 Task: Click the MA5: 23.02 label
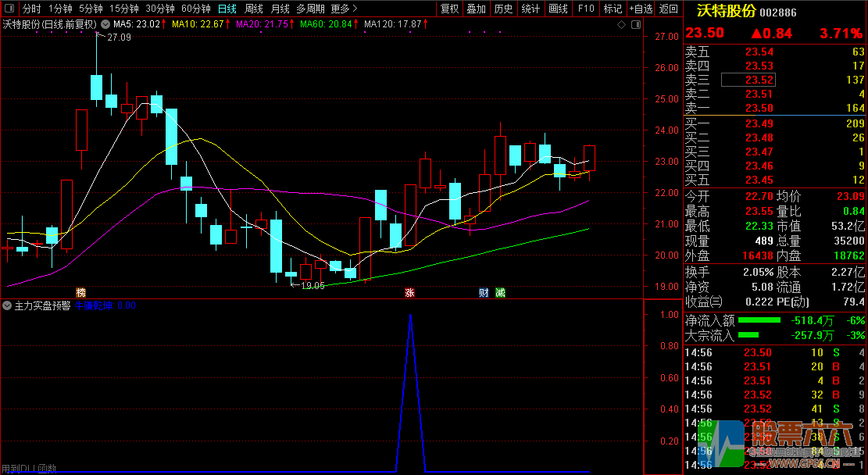(x=136, y=24)
